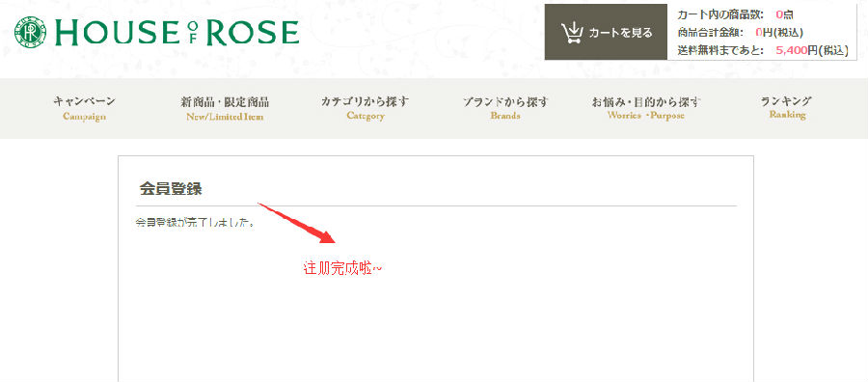This screenshot has width=868, height=382.
Task: Click the red arrow annotation
Action: [x=297, y=223]
